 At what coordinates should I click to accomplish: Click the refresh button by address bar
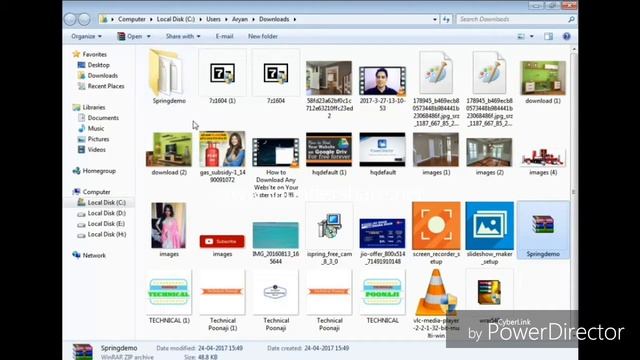click(446, 19)
